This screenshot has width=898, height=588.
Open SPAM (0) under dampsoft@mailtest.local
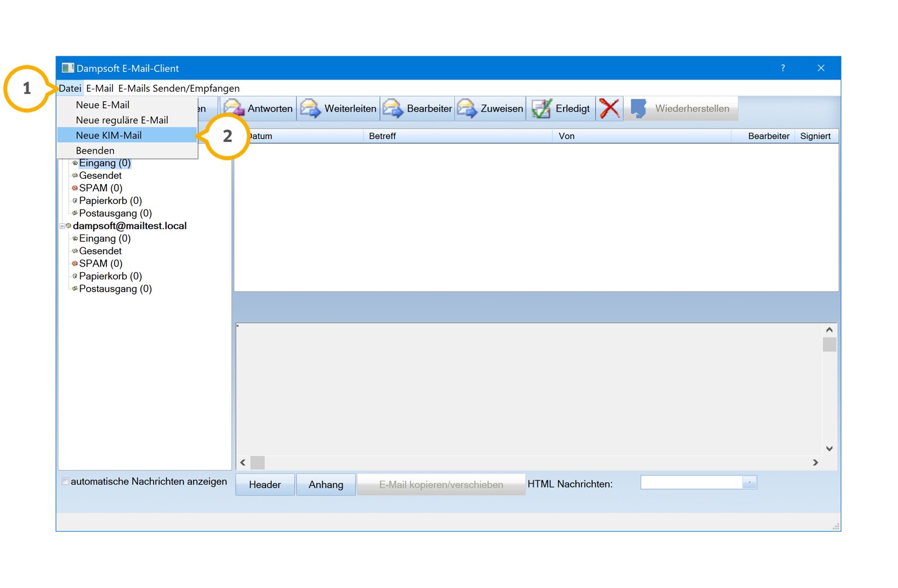101,264
